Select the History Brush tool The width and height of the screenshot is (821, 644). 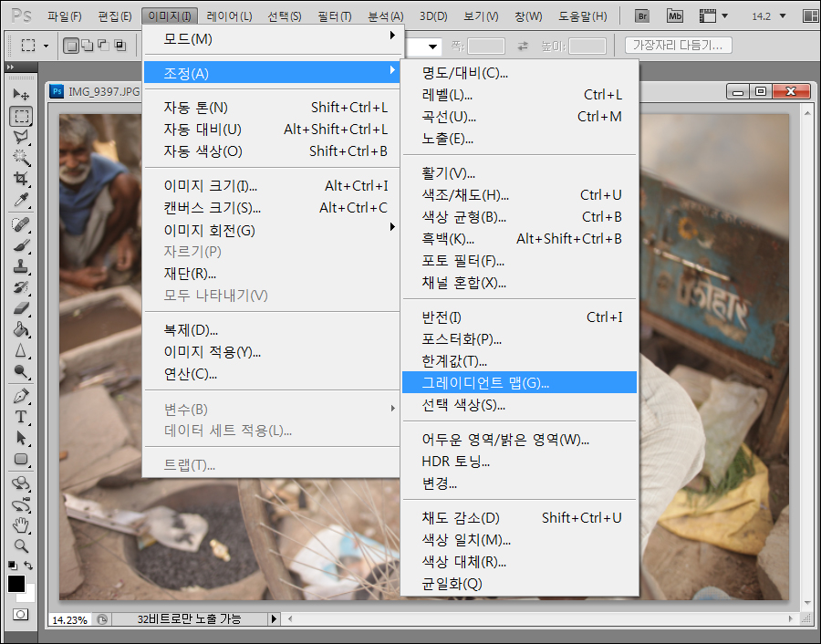21,287
